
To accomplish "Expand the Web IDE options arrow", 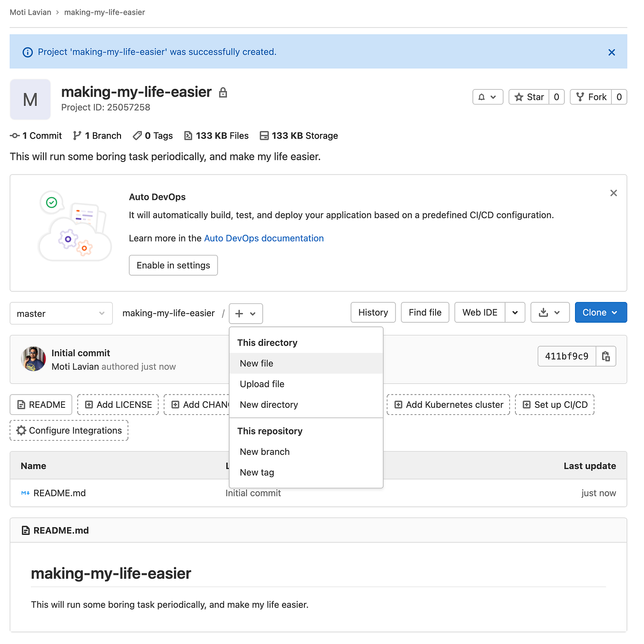I will tap(515, 313).
